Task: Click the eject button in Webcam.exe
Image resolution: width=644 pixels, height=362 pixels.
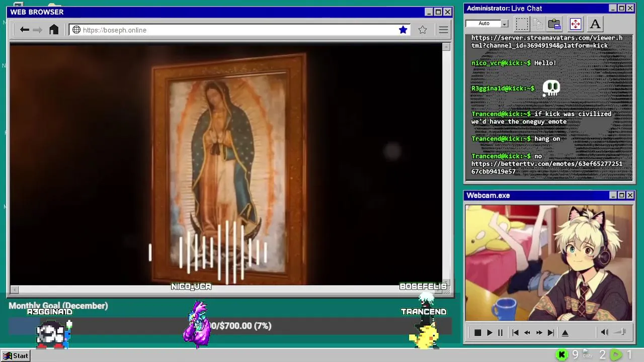Action: pyautogui.click(x=565, y=332)
